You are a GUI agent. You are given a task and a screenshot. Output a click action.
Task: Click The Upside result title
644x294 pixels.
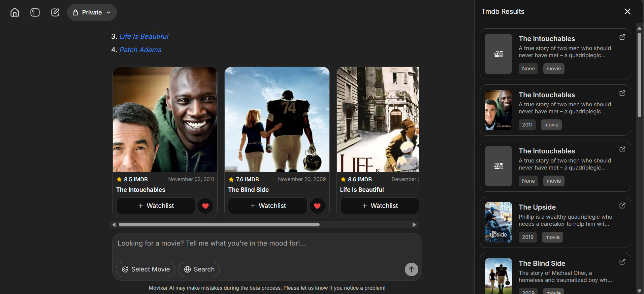[x=537, y=207]
